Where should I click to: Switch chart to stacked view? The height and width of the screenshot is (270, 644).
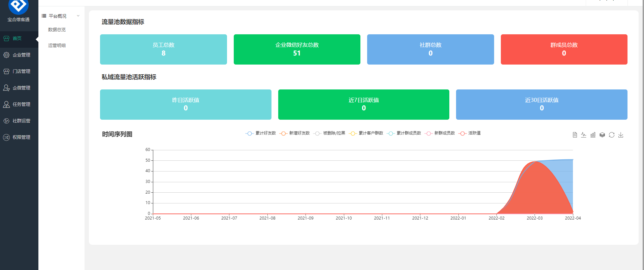click(602, 135)
